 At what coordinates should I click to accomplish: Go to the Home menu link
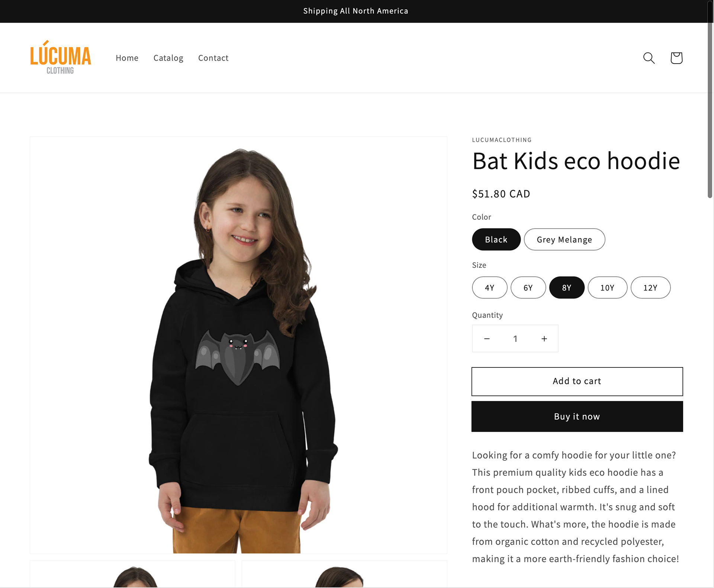coord(127,58)
